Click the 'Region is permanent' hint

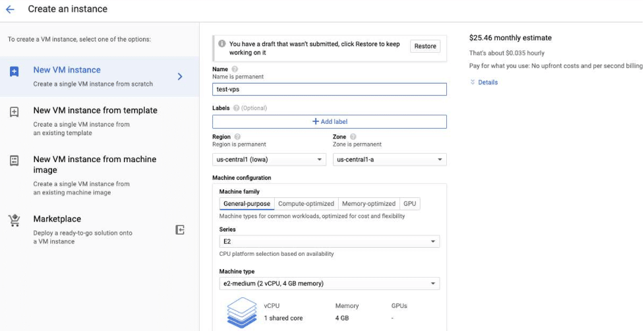coord(239,144)
